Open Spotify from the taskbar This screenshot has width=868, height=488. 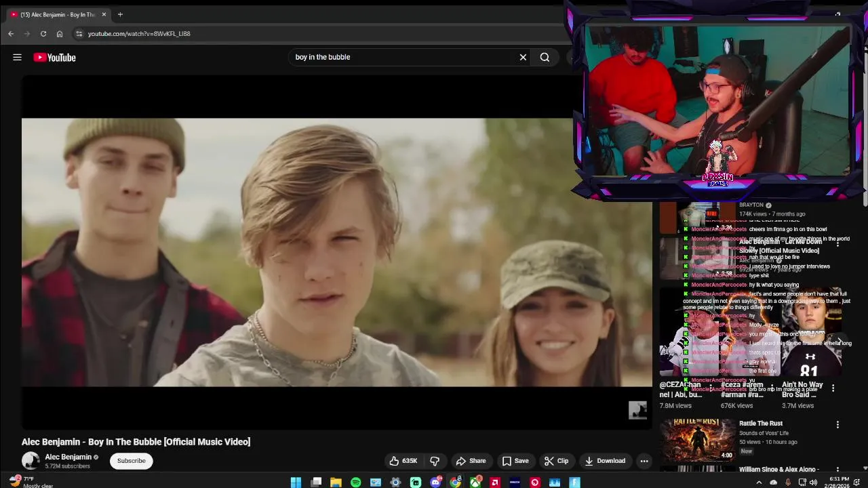[356, 482]
